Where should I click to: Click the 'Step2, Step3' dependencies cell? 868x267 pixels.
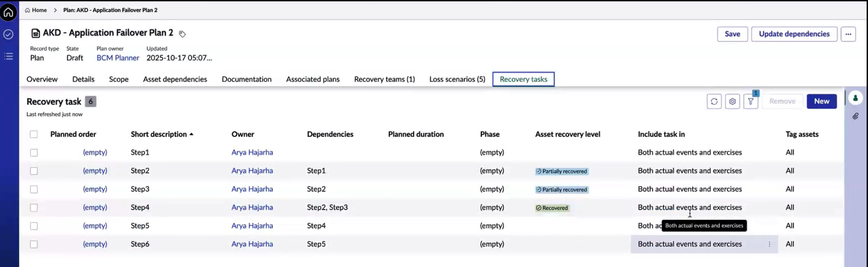tap(328, 207)
